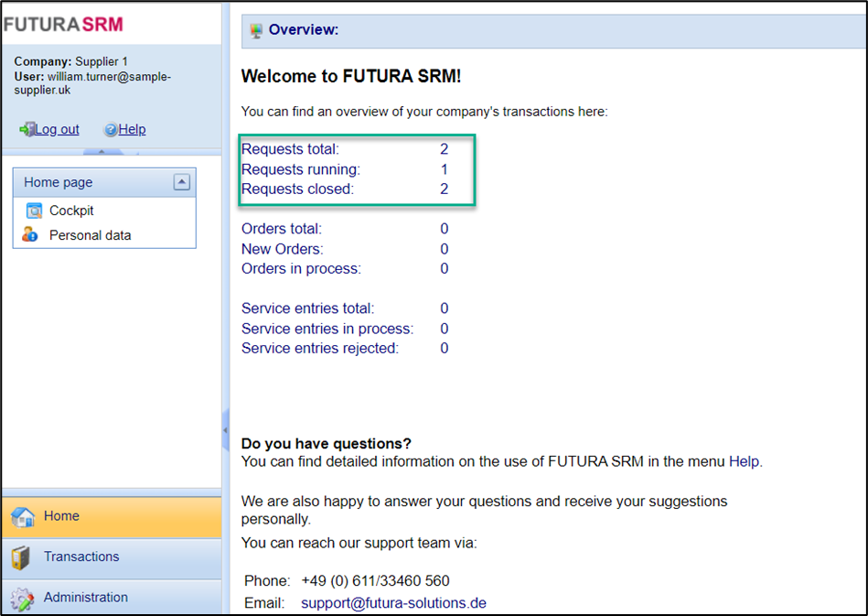The height and width of the screenshot is (616, 868).
Task: Collapse the user info header section
Action: [102, 152]
